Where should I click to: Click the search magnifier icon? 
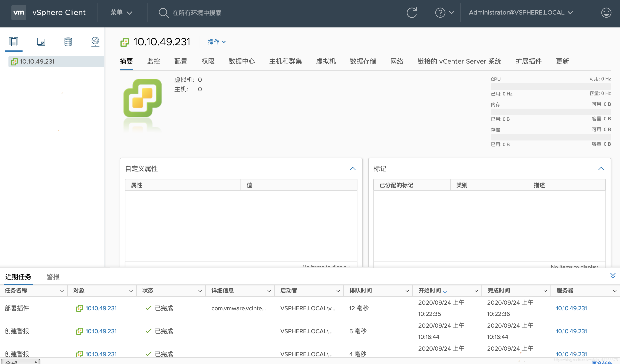163,13
